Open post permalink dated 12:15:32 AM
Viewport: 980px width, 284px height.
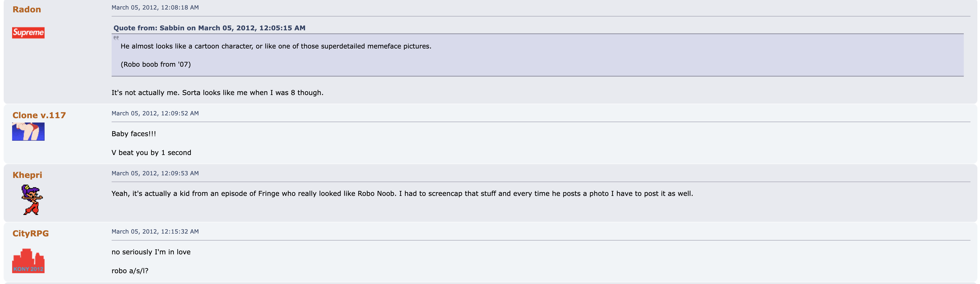pyautogui.click(x=155, y=231)
